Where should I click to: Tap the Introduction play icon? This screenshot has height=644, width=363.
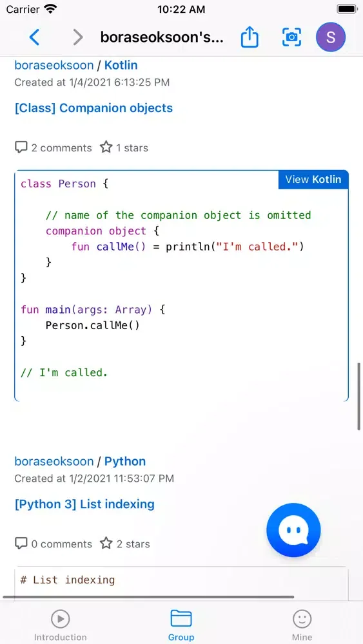[x=61, y=618]
